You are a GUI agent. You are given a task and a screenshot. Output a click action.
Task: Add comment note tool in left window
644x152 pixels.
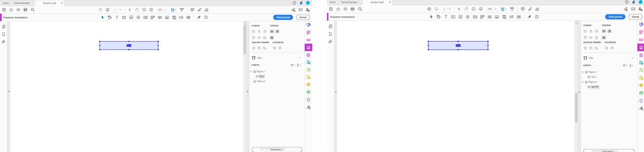click(192, 10)
